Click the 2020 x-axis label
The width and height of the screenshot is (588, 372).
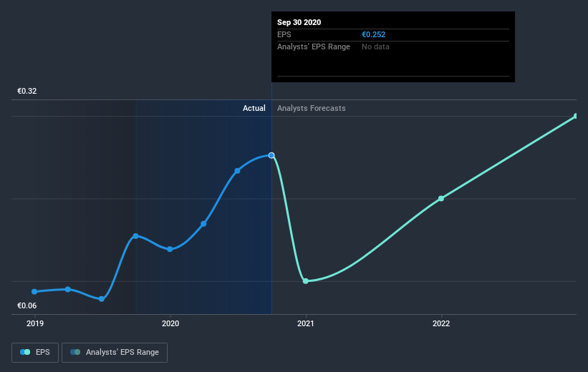pos(170,323)
